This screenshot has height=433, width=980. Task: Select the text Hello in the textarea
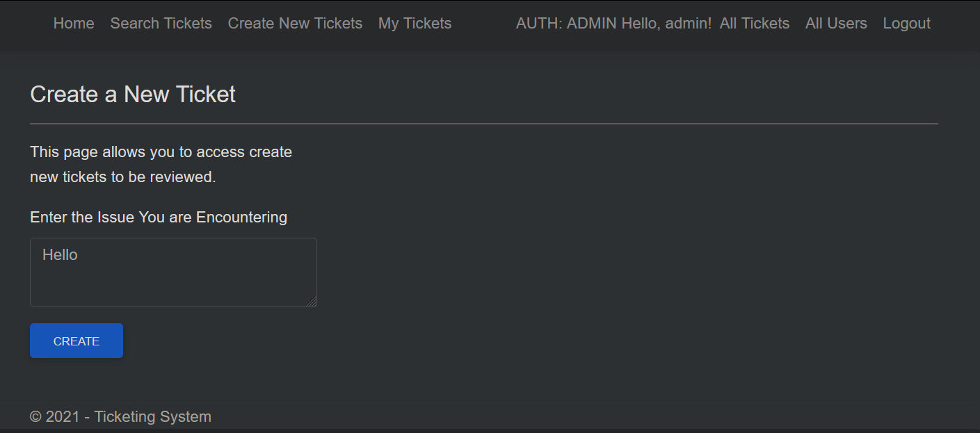(59, 254)
